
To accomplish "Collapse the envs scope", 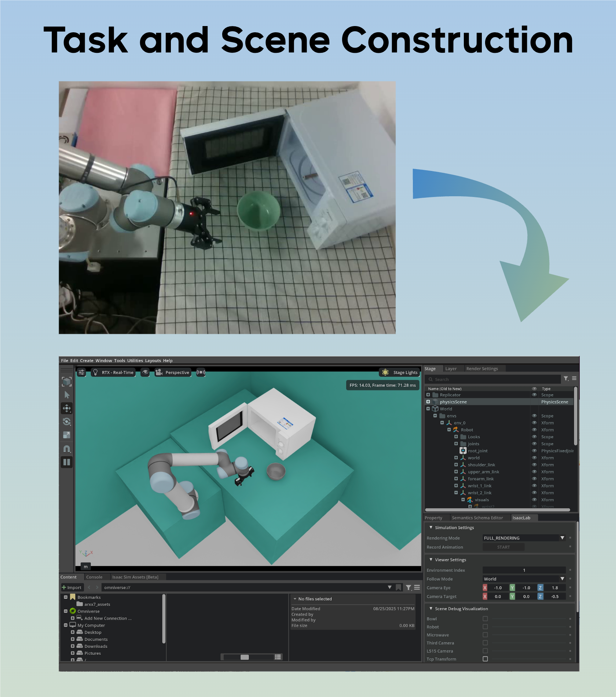I will [435, 416].
